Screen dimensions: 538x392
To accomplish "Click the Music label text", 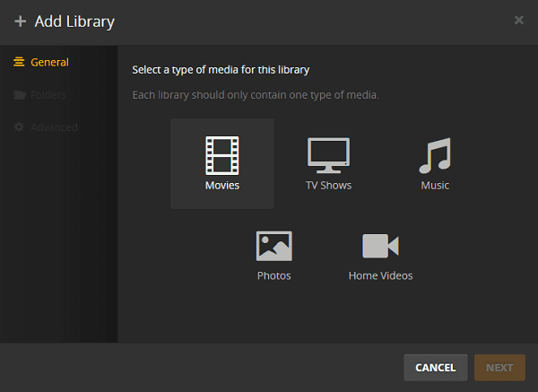I will pyautogui.click(x=435, y=186).
